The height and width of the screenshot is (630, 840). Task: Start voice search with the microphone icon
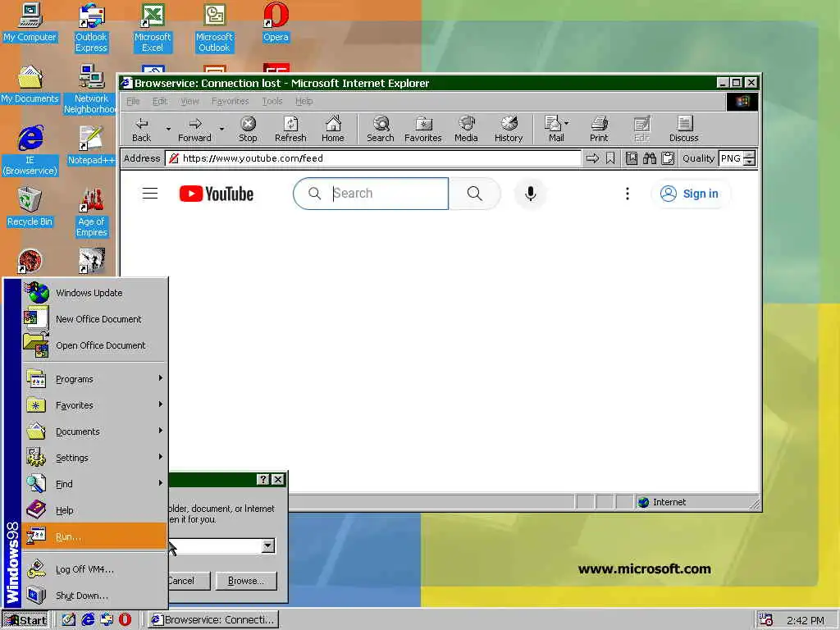[x=531, y=194]
